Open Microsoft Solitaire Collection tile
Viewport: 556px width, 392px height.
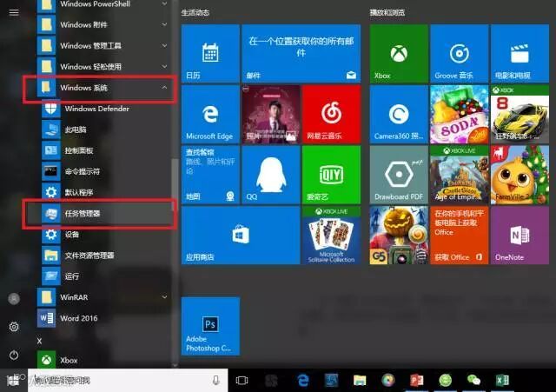[x=332, y=236]
